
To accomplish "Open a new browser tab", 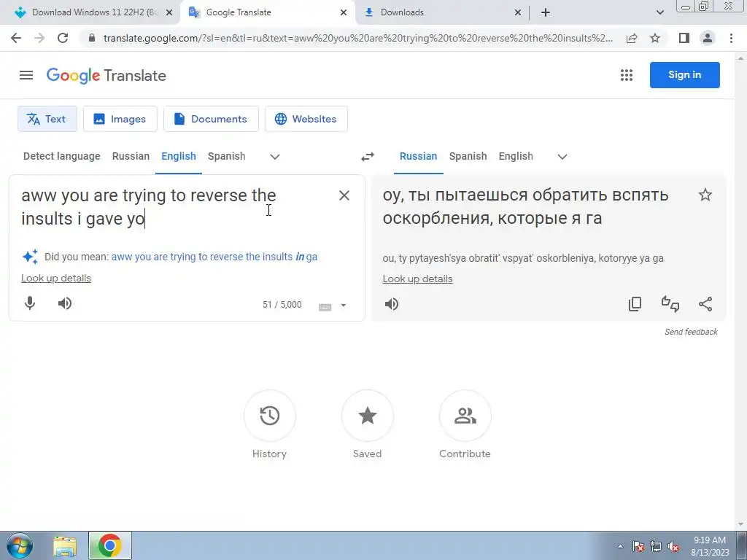I will 546,13.
